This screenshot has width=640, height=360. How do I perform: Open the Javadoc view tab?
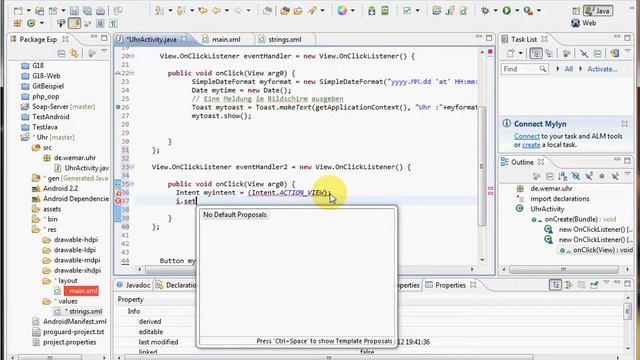click(x=133, y=285)
